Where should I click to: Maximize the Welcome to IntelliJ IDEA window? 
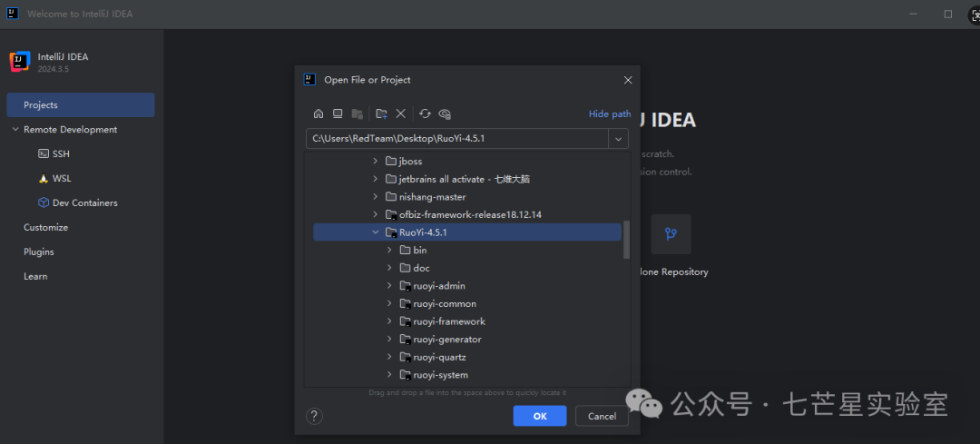coord(948,14)
